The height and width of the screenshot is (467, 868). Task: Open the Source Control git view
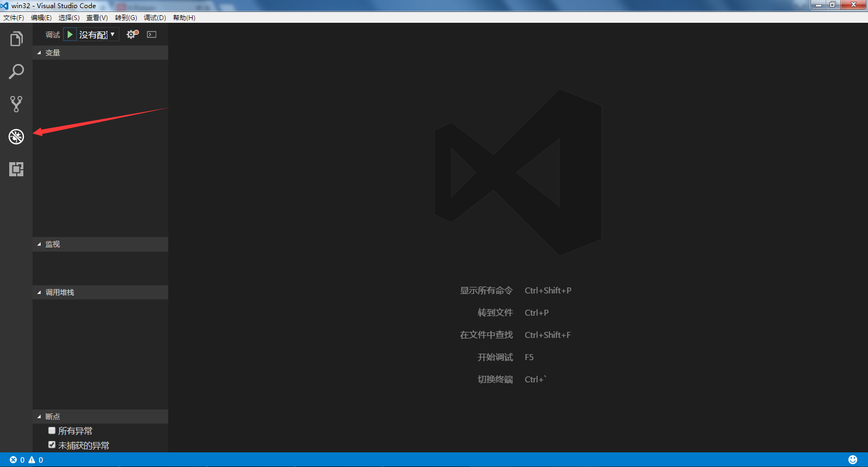[16, 104]
